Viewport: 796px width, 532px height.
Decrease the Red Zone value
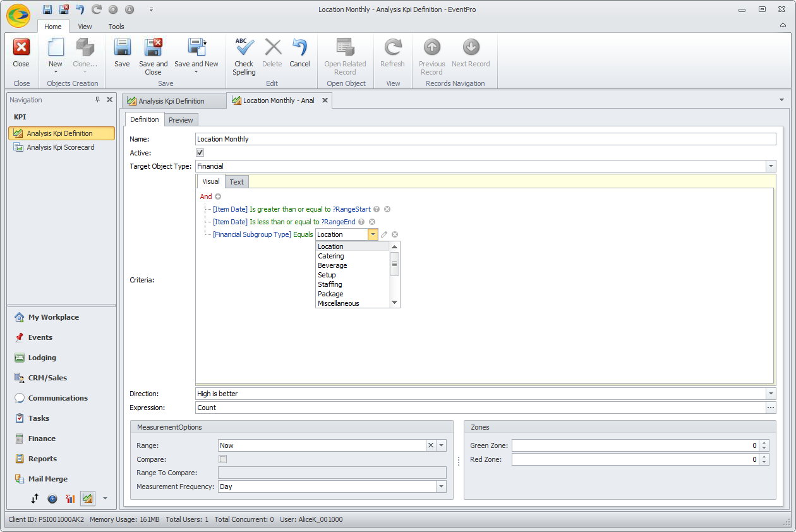click(764, 462)
